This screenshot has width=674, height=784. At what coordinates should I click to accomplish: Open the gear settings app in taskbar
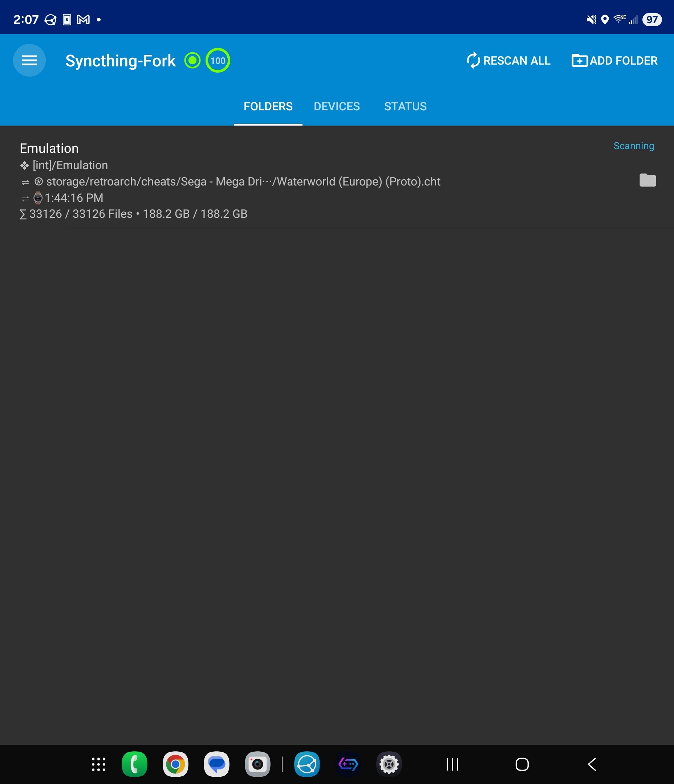tap(389, 764)
